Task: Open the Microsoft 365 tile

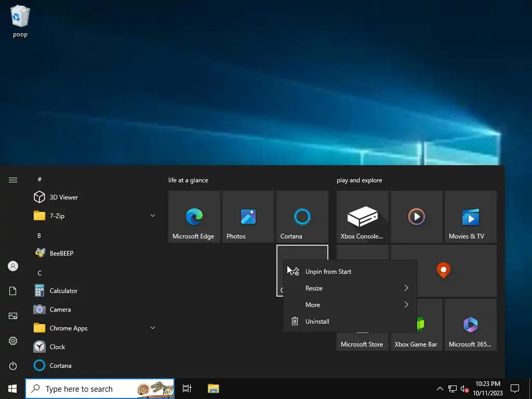Action: coord(471,325)
